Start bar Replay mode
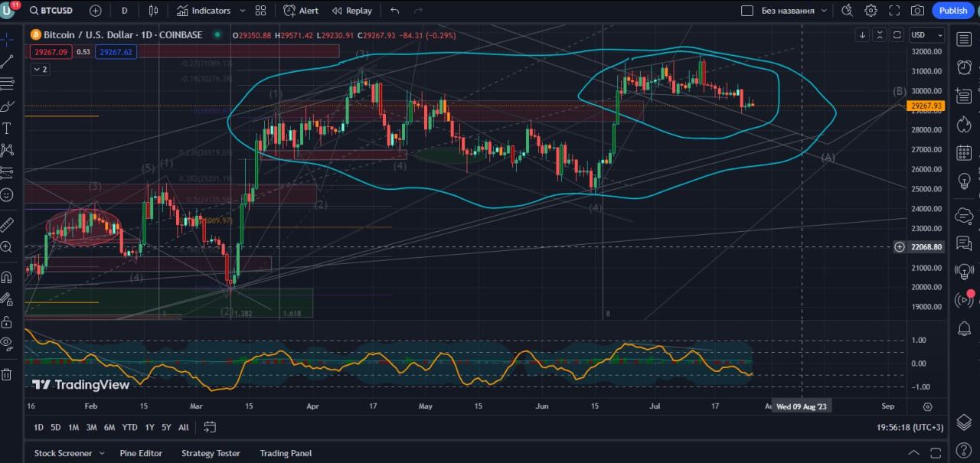This screenshot has height=463, width=980. pos(352,11)
